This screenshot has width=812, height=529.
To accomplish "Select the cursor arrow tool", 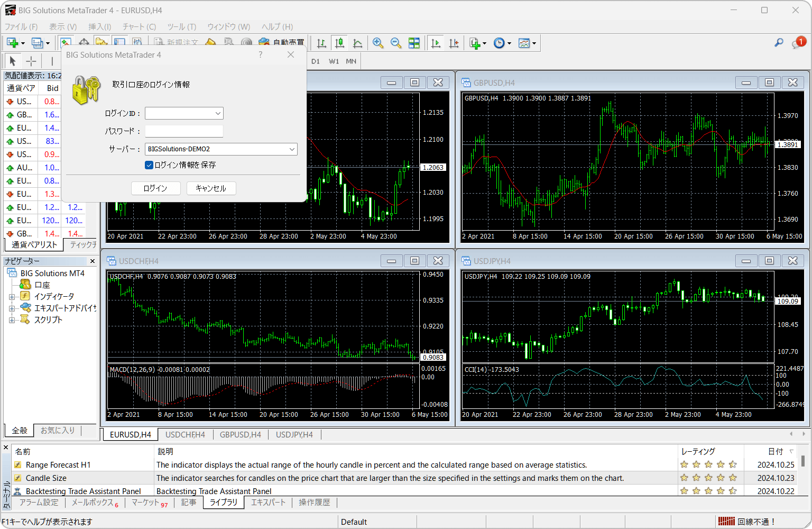I will (x=13, y=61).
